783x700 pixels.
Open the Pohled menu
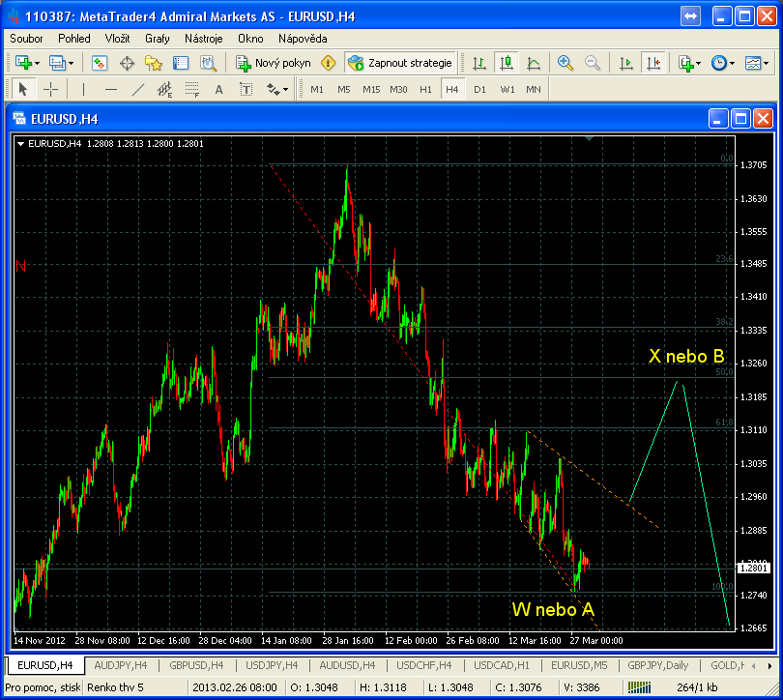coord(74,39)
